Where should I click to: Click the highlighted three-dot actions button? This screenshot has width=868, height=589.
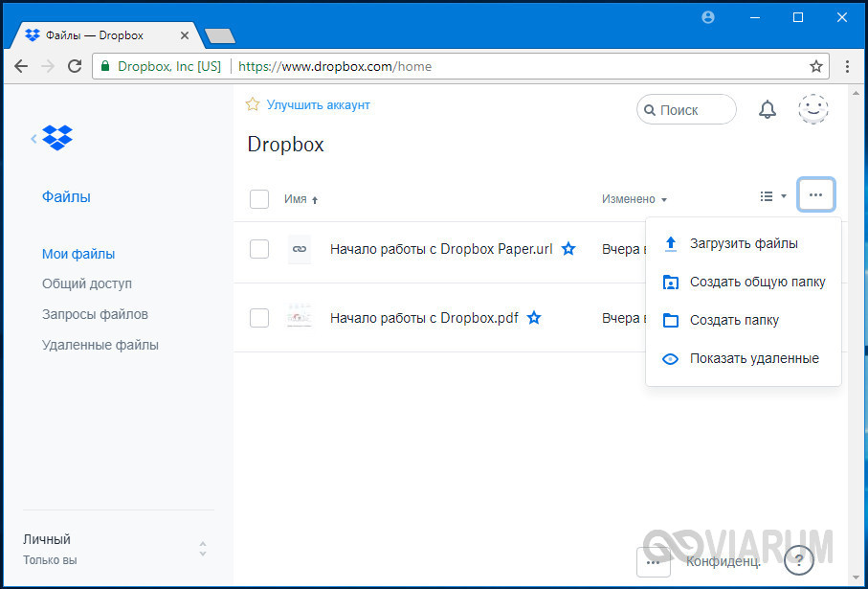816,195
